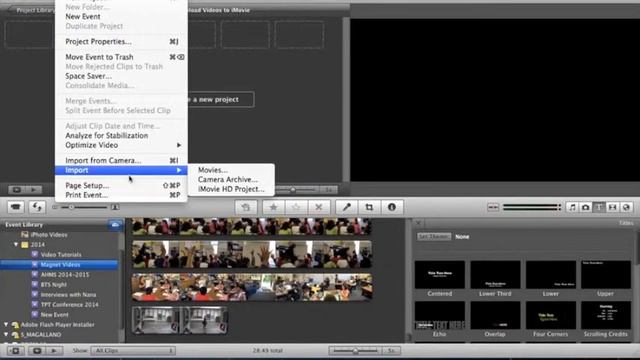Image resolution: width=640 pixels, height=360 pixels.
Task: Select TPT Conference 2014 event
Action: click(69, 304)
